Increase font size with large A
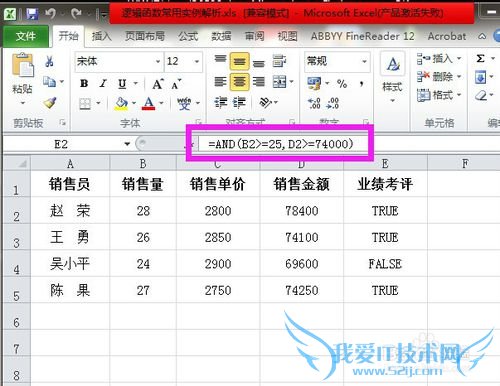The width and height of the screenshot is (500, 386). point(158,84)
